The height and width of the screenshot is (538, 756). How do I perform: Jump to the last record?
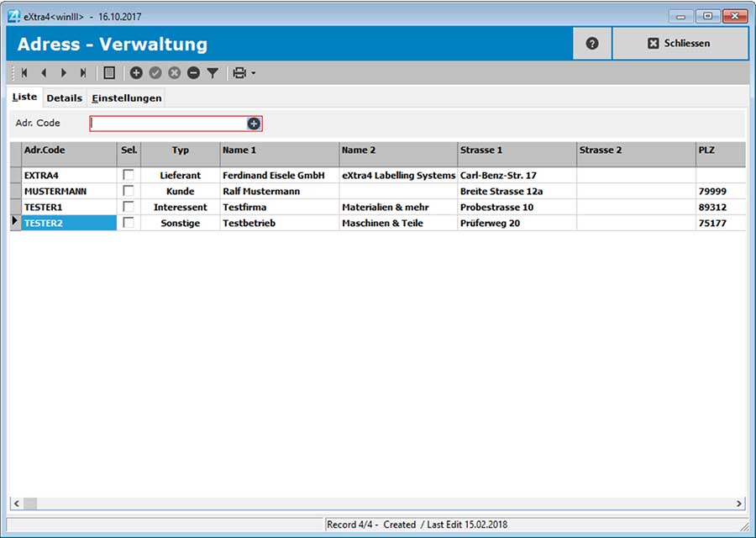(83, 72)
